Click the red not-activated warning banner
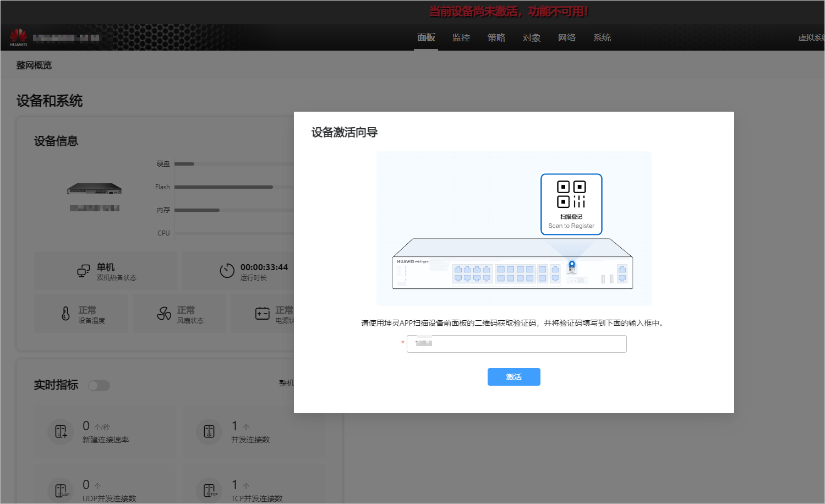The height and width of the screenshot is (504, 825). point(509,12)
